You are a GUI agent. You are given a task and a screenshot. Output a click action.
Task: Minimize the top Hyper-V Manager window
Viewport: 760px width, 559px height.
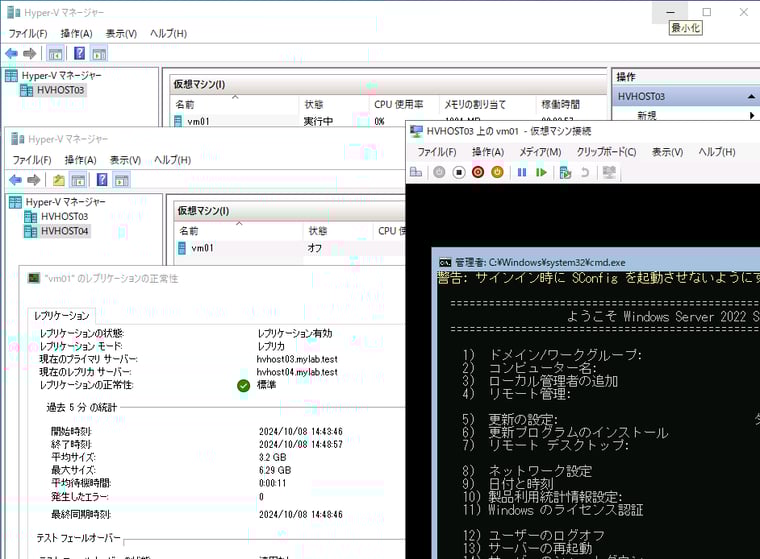click(x=670, y=12)
